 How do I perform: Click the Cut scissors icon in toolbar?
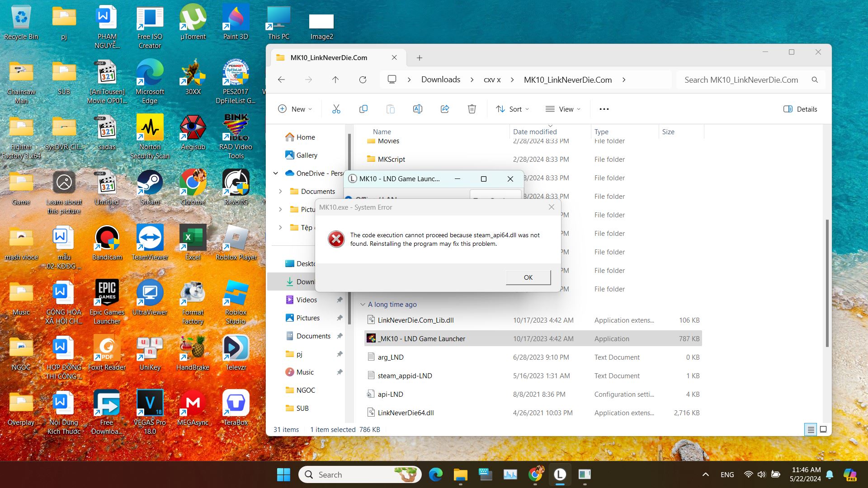click(x=336, y=109)
